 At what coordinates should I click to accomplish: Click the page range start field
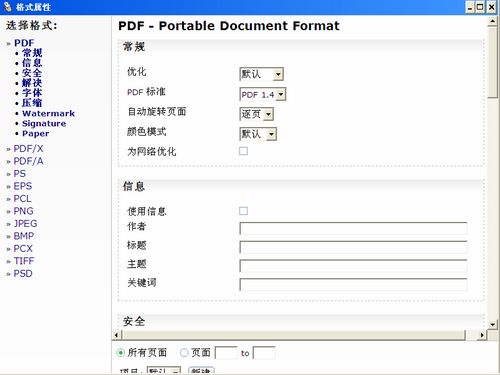(226, 353)
